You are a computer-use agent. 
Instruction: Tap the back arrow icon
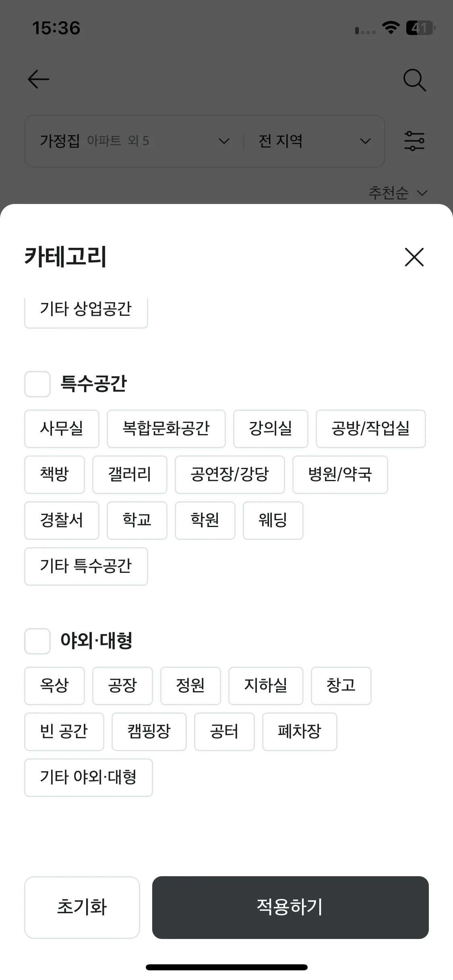click(38, 79)
